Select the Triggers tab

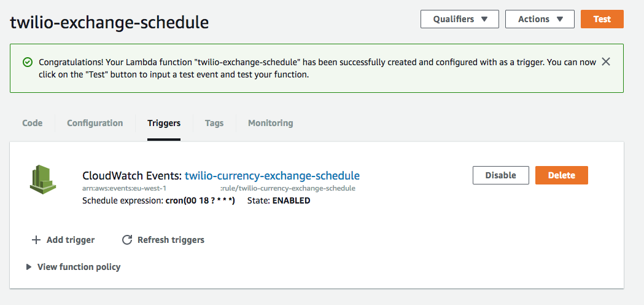coord(164,123)
